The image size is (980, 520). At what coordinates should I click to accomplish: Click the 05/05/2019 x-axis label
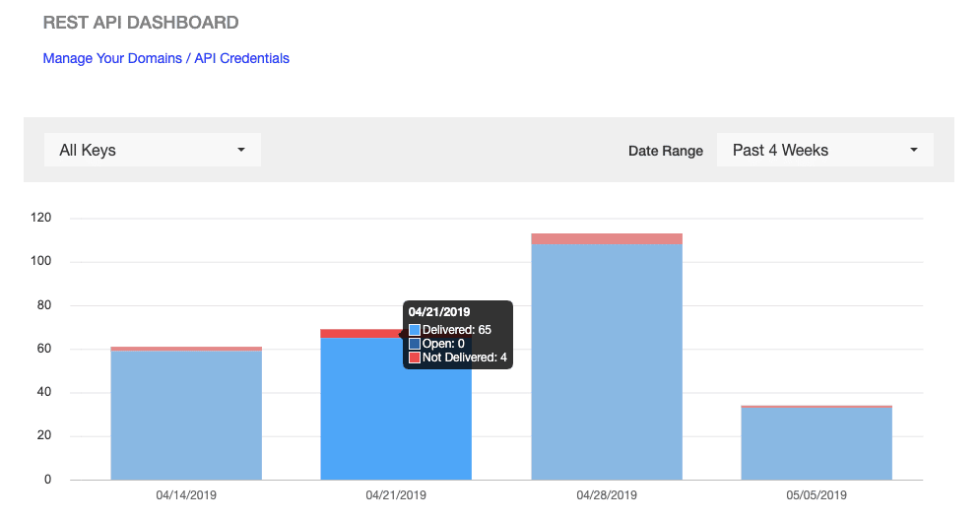817,495
